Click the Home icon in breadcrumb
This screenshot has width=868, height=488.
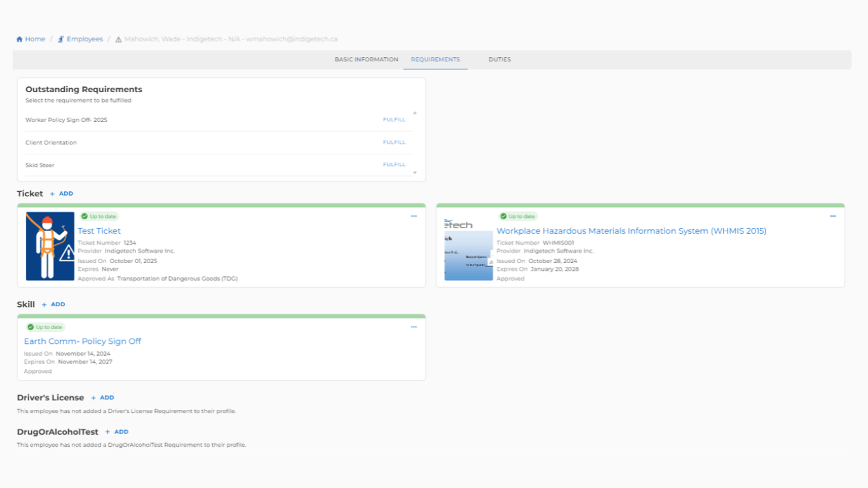(20, 39)
